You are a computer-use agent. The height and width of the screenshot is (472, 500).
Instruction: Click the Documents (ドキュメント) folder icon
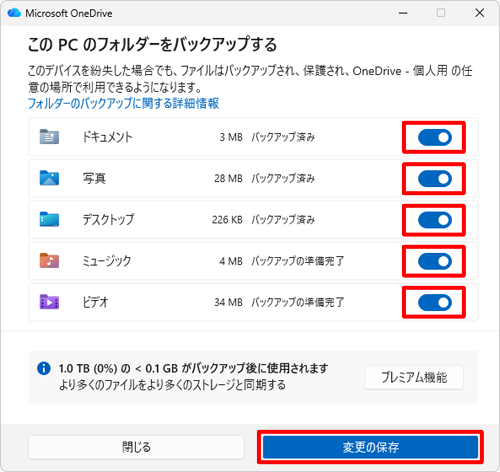click(49, 137)
